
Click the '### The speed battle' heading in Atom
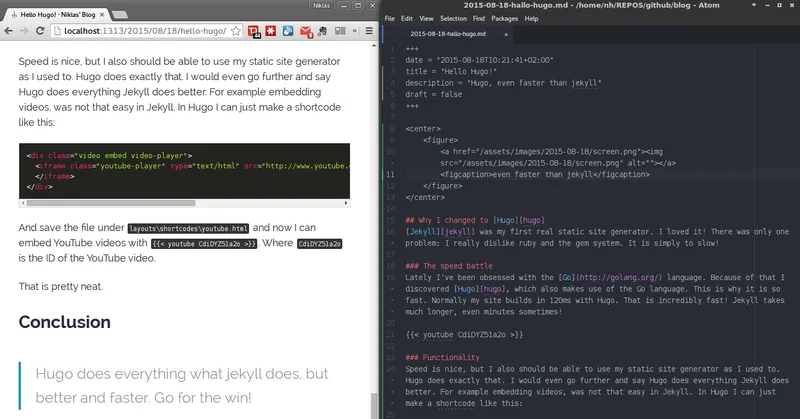click(449, 266)
